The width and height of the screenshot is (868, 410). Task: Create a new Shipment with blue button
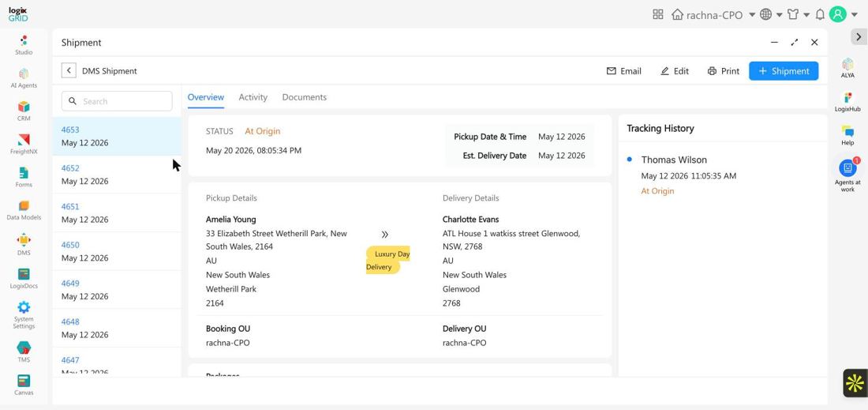click(x=784, y=71)
